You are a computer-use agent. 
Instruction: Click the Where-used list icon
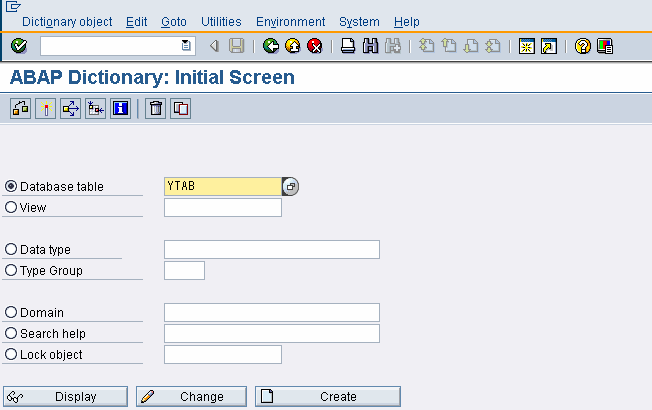coord(70,108)
